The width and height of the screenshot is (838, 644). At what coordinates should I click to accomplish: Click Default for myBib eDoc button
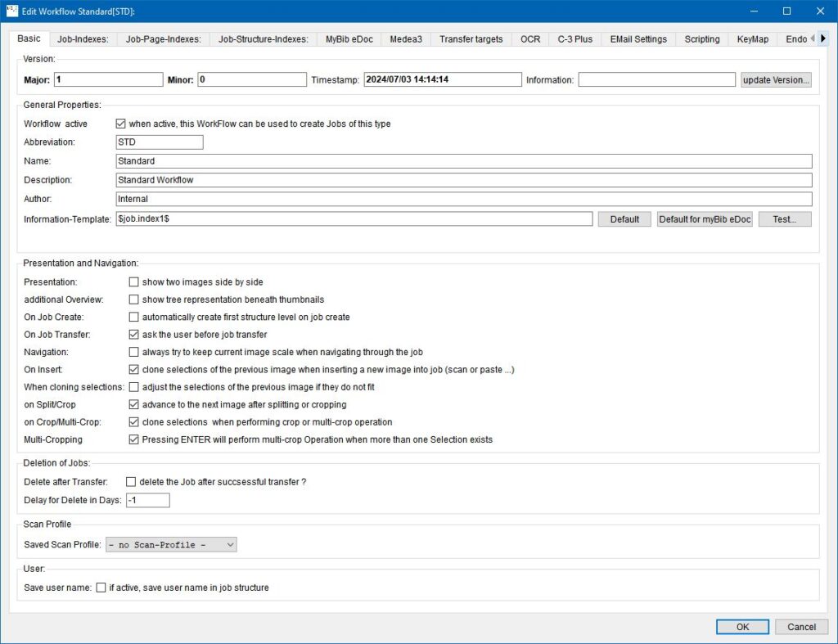click(x=705, y=219)
